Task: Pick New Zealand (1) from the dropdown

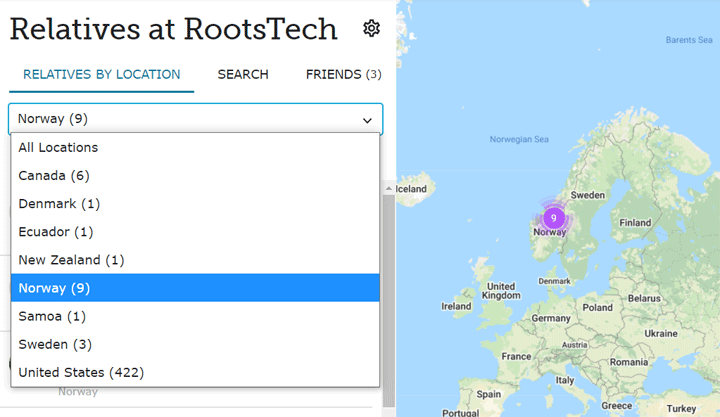Action: [x=195, y=260]
